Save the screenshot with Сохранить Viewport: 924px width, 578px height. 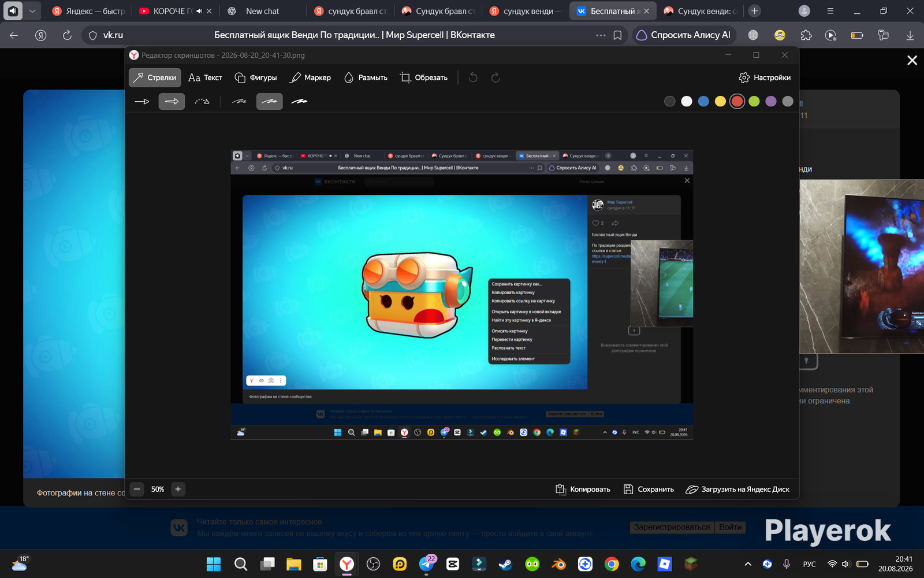pyautogui.click(x=649, y=489)
